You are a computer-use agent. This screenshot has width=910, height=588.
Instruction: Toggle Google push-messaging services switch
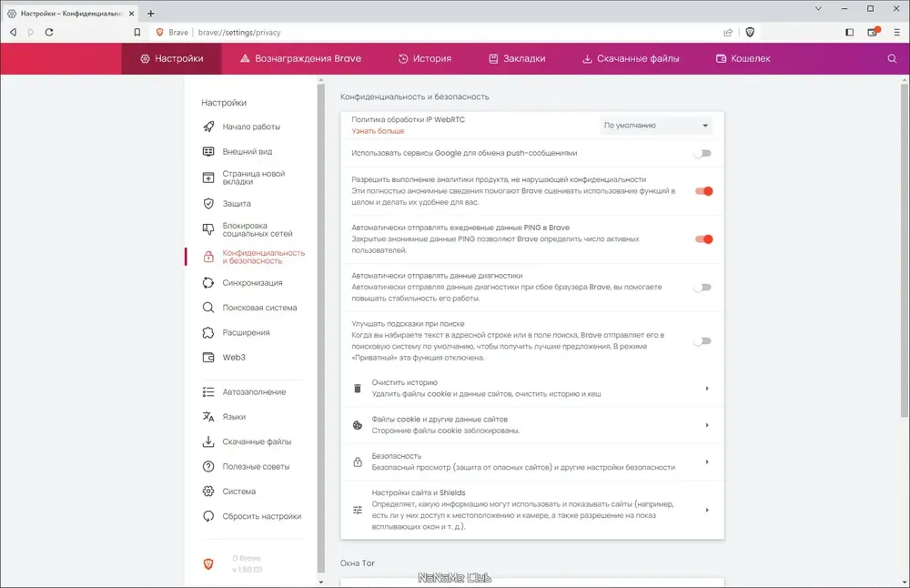(703, 153)
